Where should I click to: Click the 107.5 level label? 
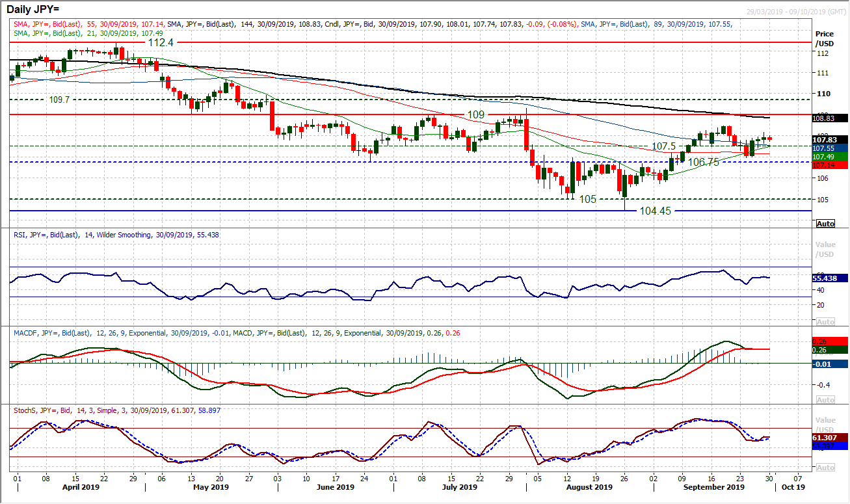coord(665,146)
